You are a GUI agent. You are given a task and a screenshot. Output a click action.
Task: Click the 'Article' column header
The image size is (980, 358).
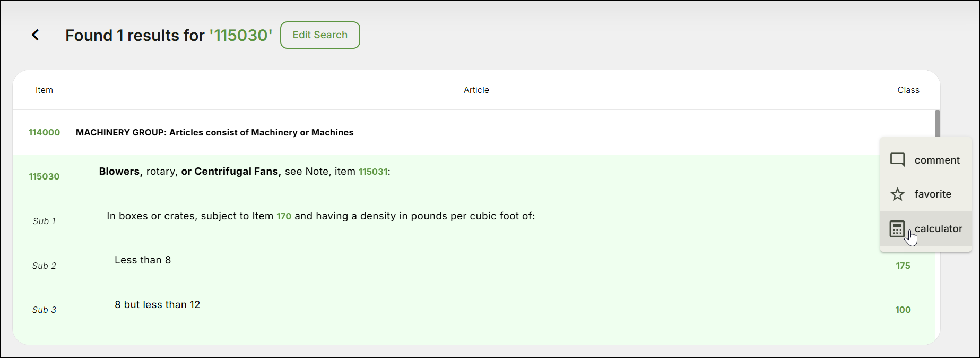pyautogui.click(x=476, y=90)
